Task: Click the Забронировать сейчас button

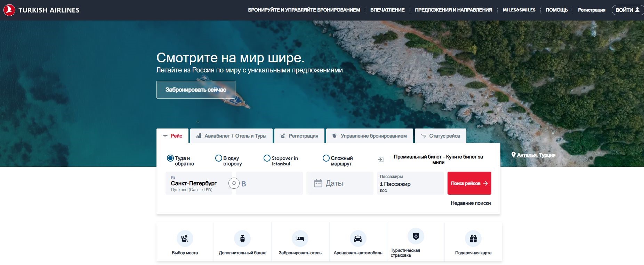Action: pos(196,89)
